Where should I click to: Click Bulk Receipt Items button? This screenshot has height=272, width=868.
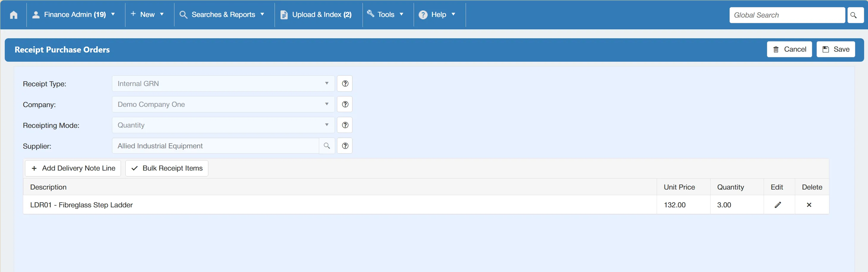pyautogui.click(x=167, y=168)
